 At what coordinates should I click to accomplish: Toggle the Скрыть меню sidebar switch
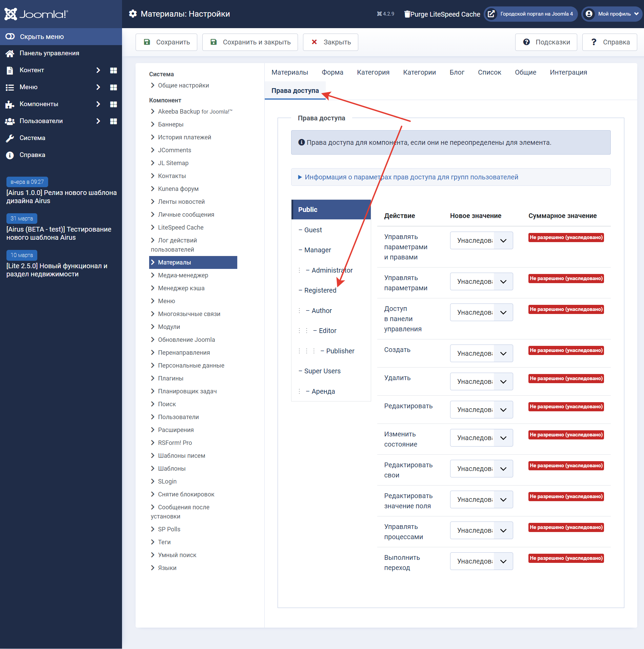pyautogui.click(x=10, y=37)
